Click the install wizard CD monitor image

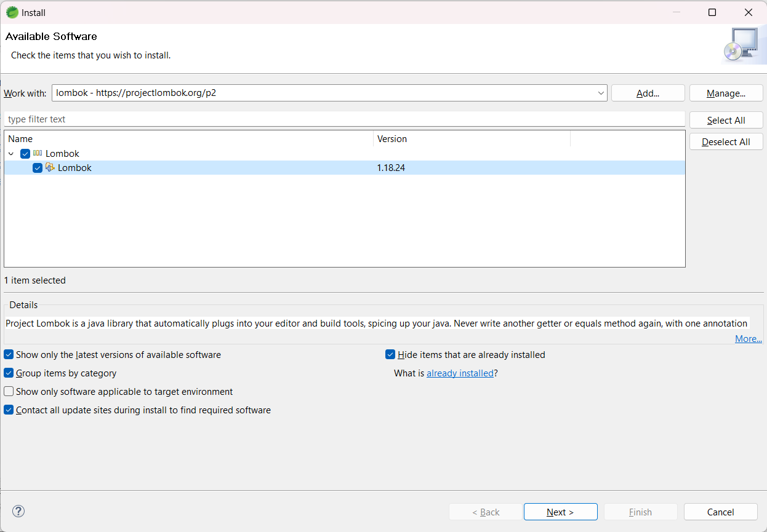[739, 46]
